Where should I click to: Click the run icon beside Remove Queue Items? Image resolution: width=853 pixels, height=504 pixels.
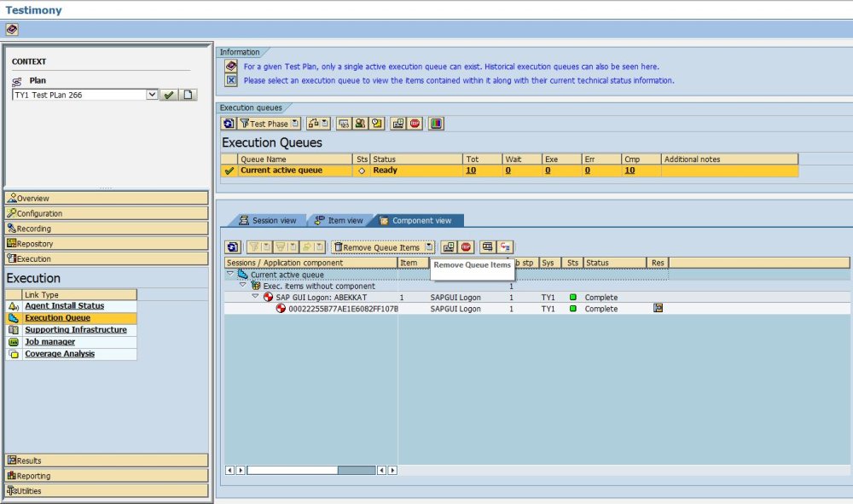[449, 247]
